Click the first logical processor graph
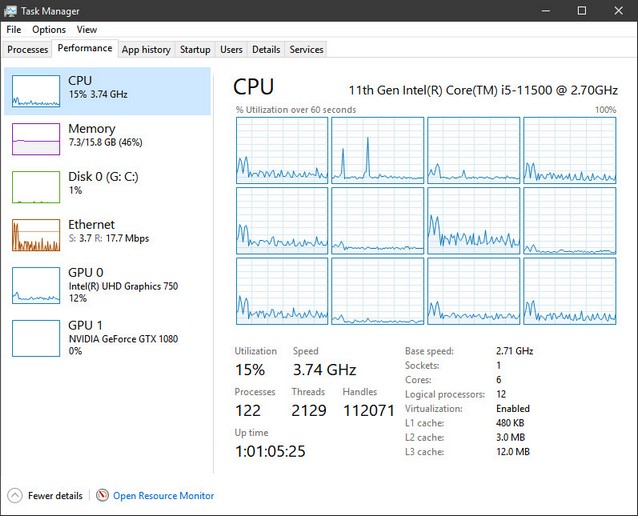Viewport: 638px width, 516px height. tap(281, 149)
